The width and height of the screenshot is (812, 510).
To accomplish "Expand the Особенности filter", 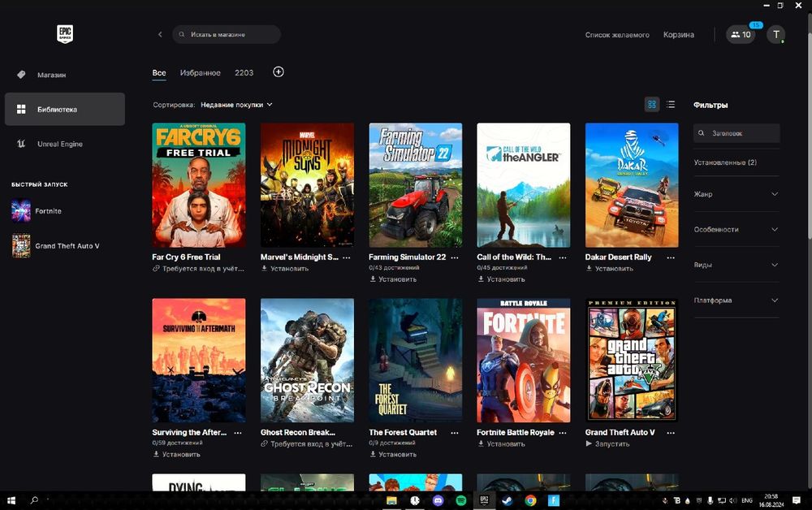I will 736,229.
